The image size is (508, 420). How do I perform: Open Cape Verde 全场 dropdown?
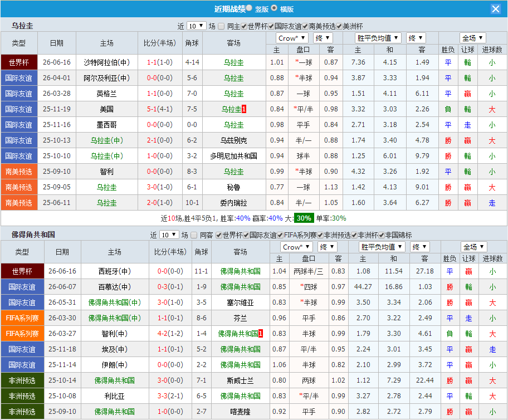473,247
